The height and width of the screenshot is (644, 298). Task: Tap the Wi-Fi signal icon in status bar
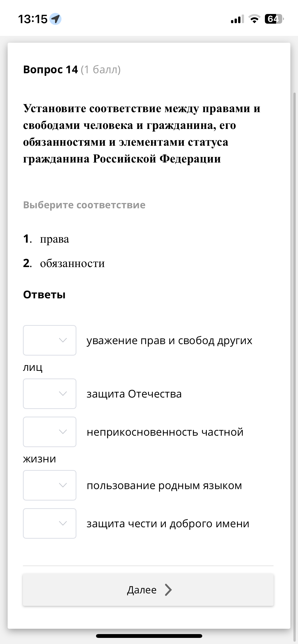(x=254, y=19)
